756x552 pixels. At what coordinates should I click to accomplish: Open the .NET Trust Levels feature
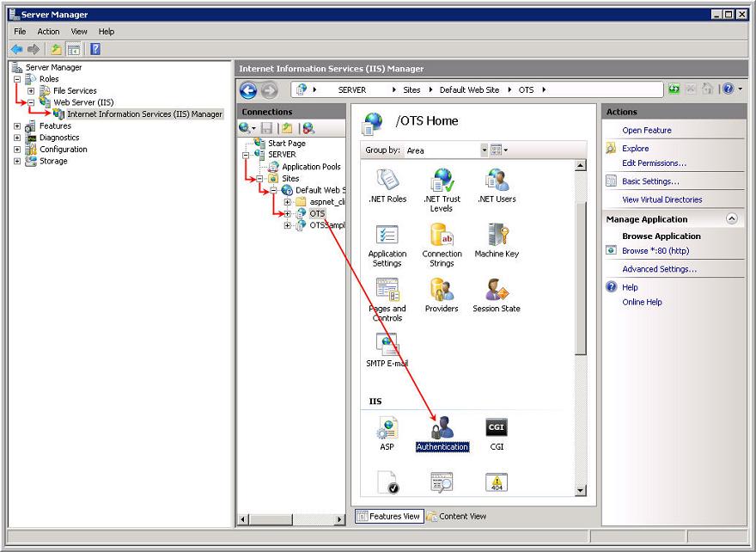[x=442, y=190]
